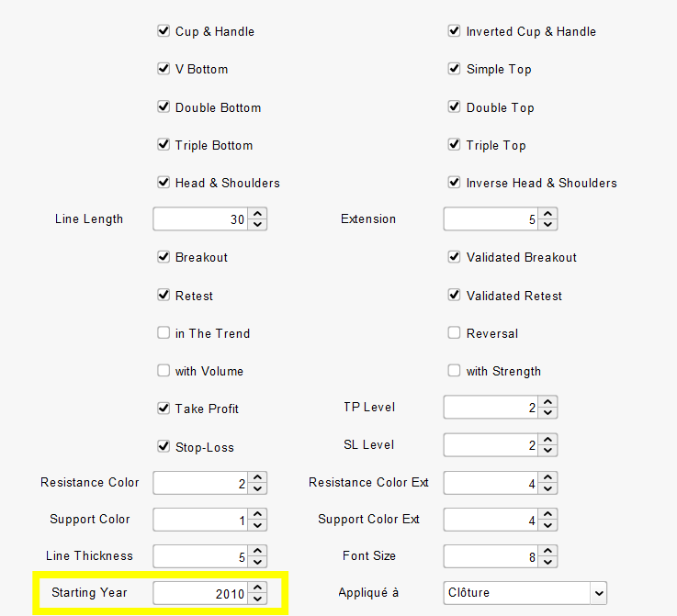
Task: Click the Starting Year input field
Action: (x=201, y=593)
